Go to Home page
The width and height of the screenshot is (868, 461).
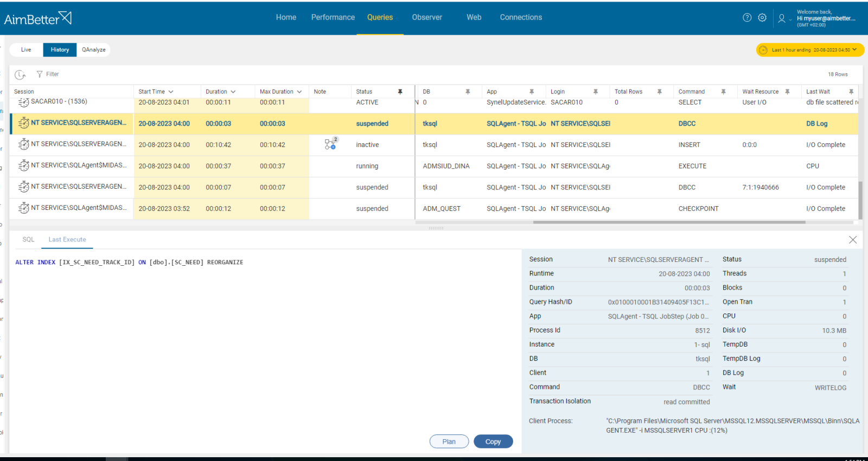[x=286, y=17]
